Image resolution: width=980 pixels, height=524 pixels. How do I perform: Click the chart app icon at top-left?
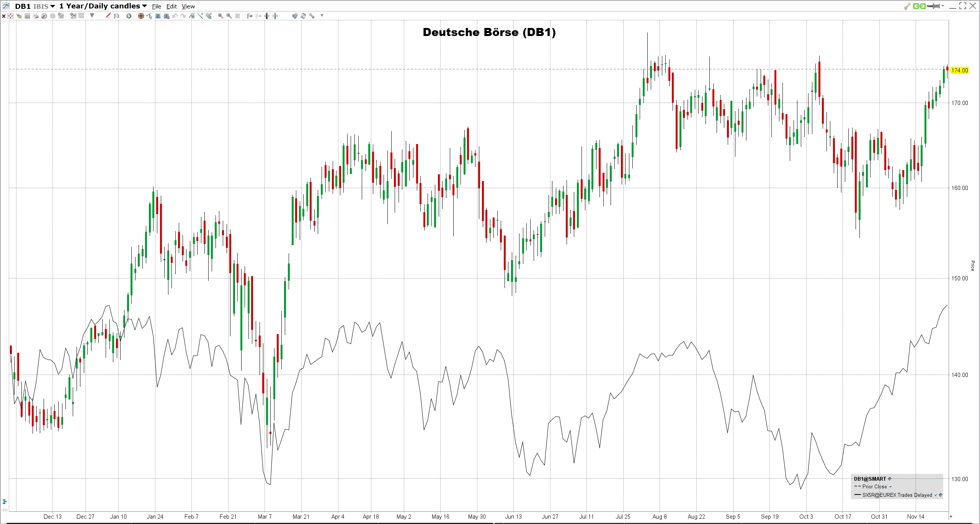click(6, 6)
